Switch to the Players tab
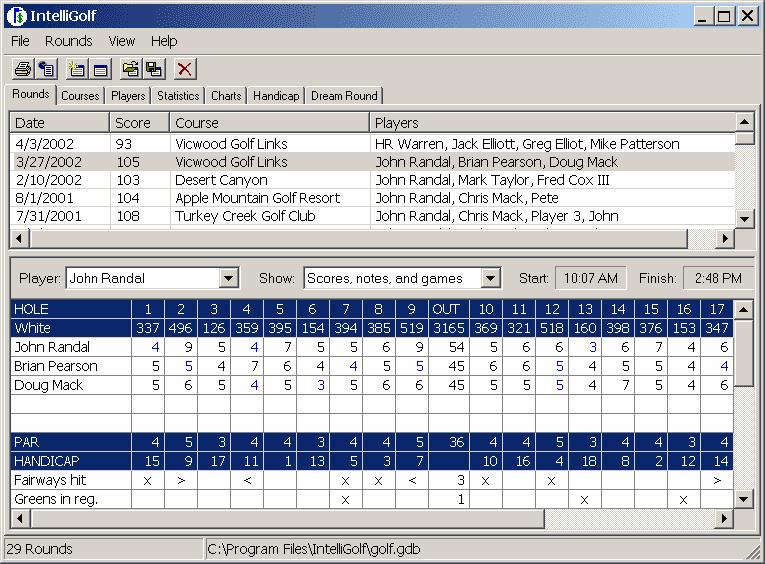The width and height of the screenshot is (765, 564). point(128,96)
